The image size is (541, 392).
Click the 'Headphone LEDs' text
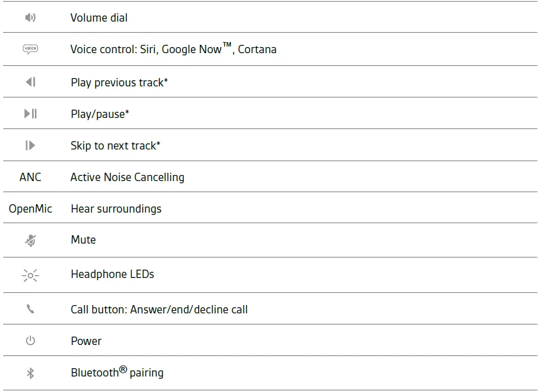(112, 274)
